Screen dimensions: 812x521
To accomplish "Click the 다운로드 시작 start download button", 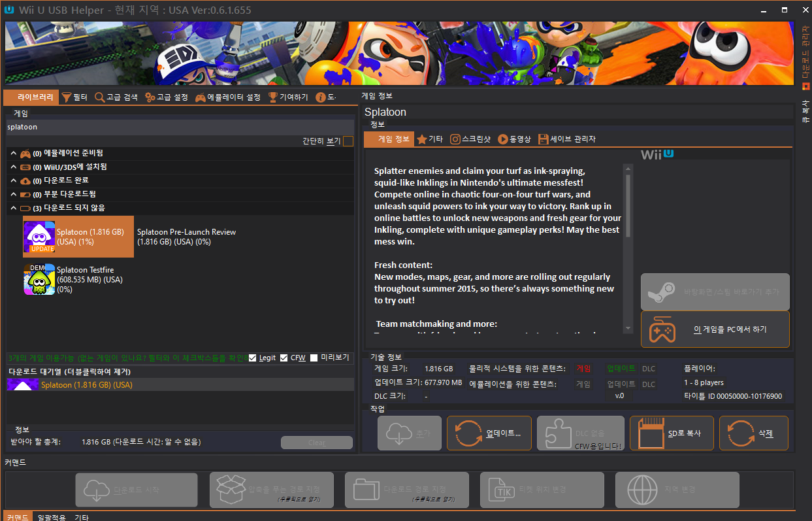I will [137, 490].
